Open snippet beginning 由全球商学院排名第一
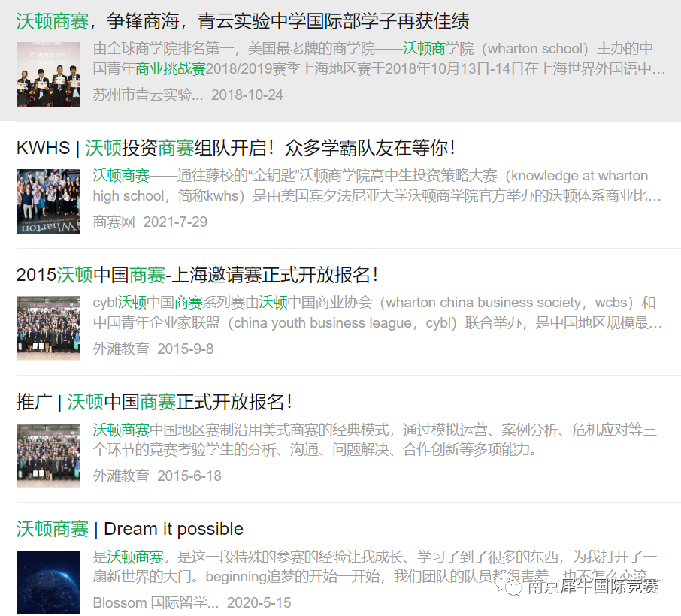 [x=379, y=59]
